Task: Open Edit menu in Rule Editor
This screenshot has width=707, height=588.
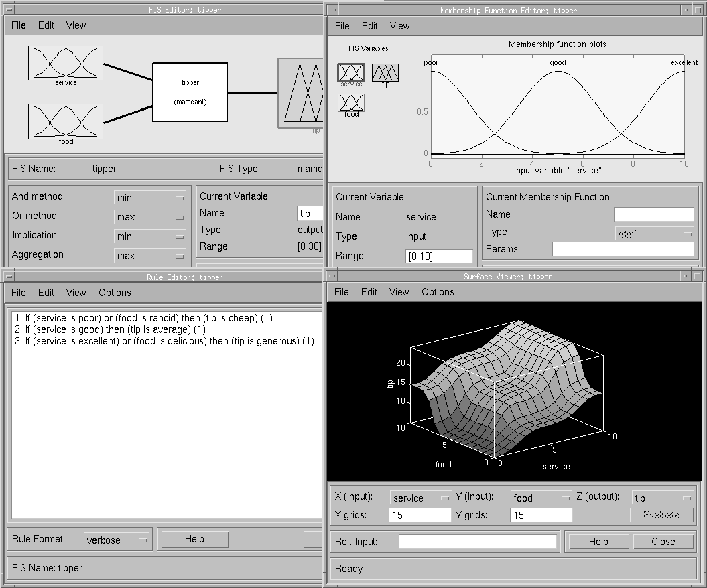Action: pos(46,293)
